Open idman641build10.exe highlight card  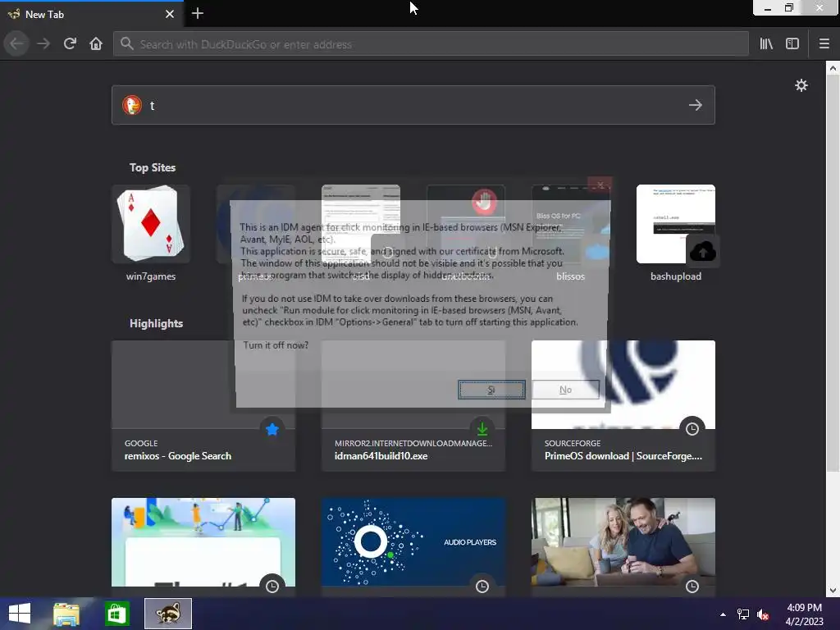413,405
